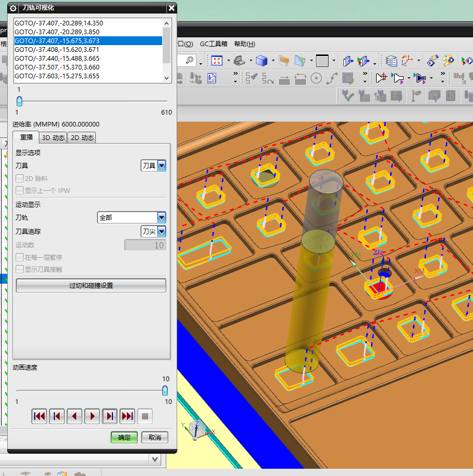The width and height of the screenshot is (473, 476).
Task: Click the Edit Object Display hand icon
Action: (433, 61)
